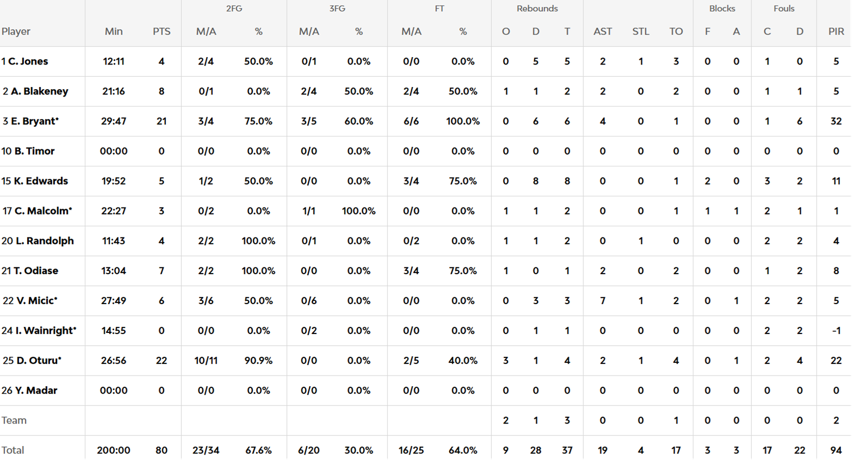
Task: Click on A. Blakeney's name
Action: pyautogui.click(x=39, y=91)
